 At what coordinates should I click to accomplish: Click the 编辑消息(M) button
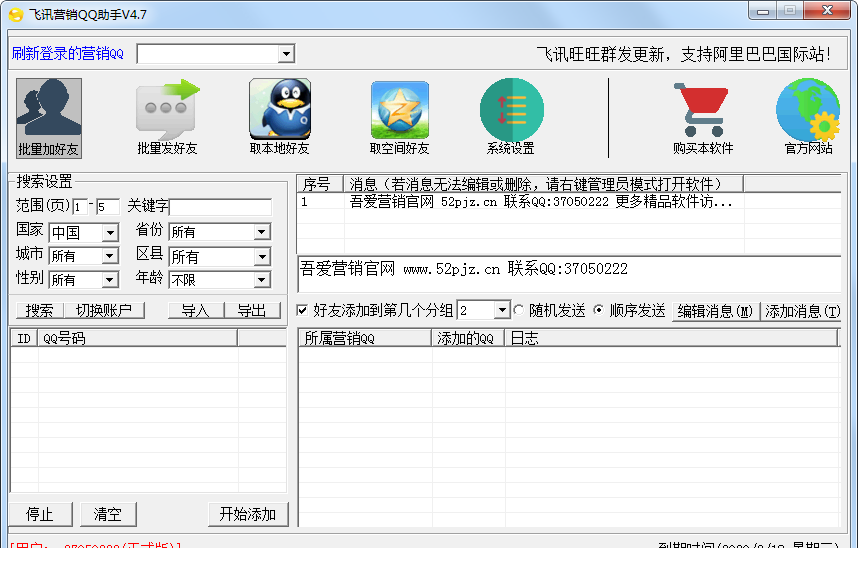click(x=715, y=311)
